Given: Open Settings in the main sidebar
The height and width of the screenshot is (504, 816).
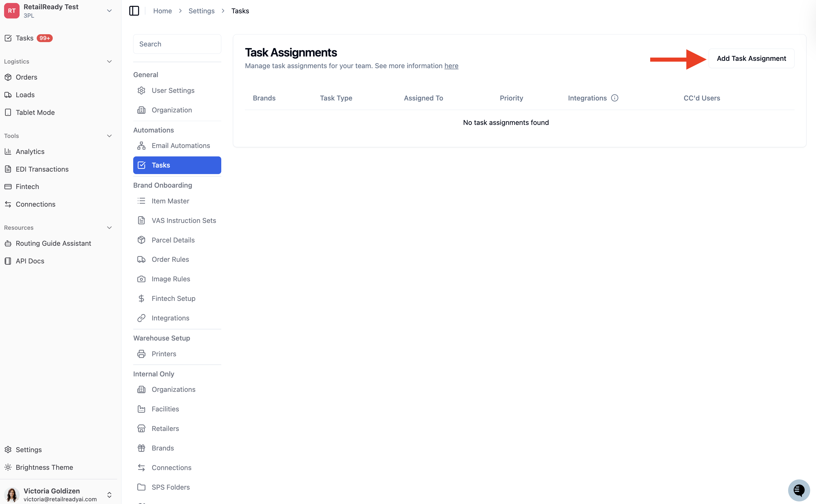Looking at the screenshot, I should tap(29, 450).
